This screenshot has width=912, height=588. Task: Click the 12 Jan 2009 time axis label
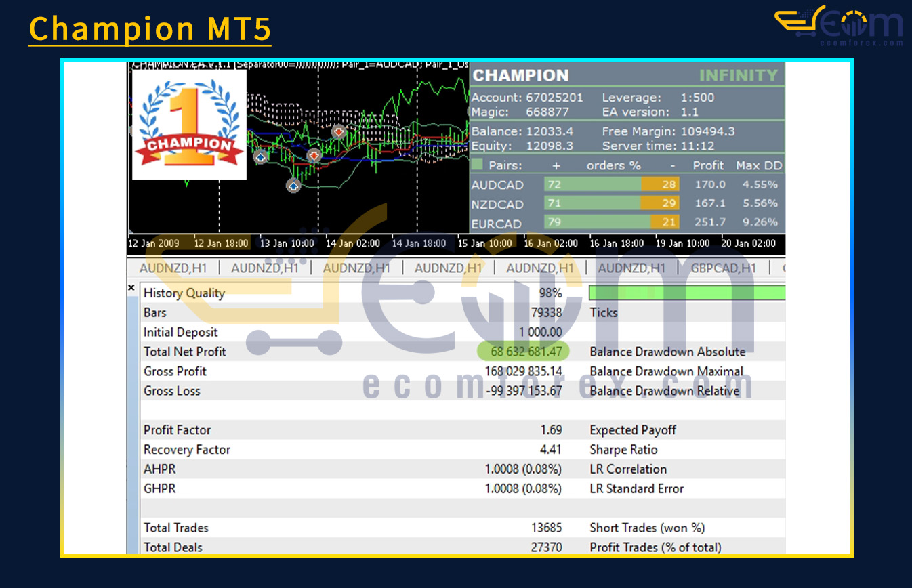point(154,243)
